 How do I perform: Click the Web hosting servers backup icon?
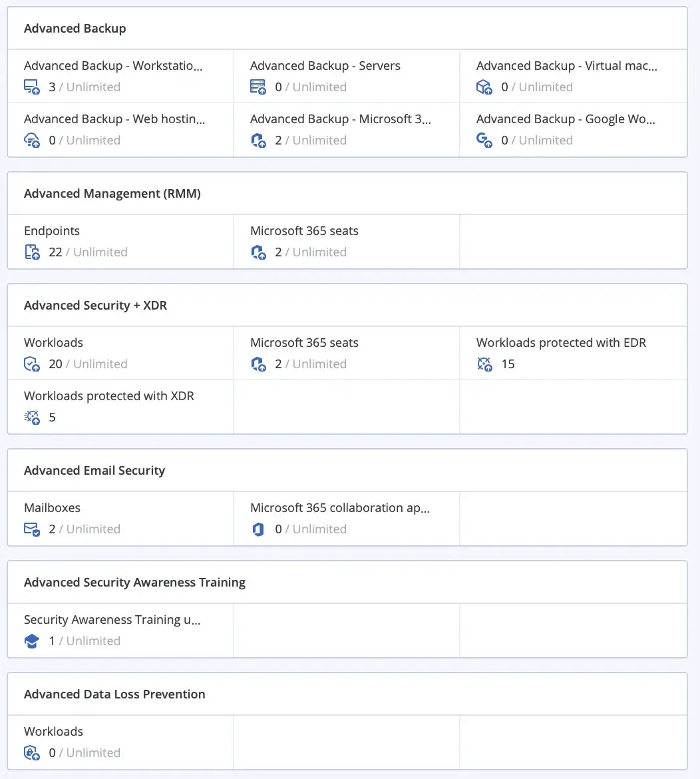point(32,140)
